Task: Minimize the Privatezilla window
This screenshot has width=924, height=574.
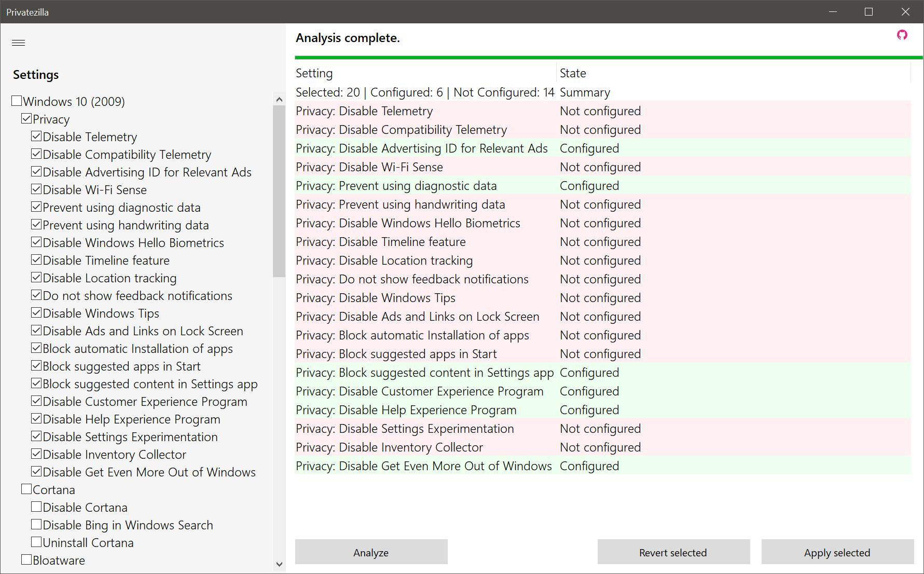Action: 833,11
